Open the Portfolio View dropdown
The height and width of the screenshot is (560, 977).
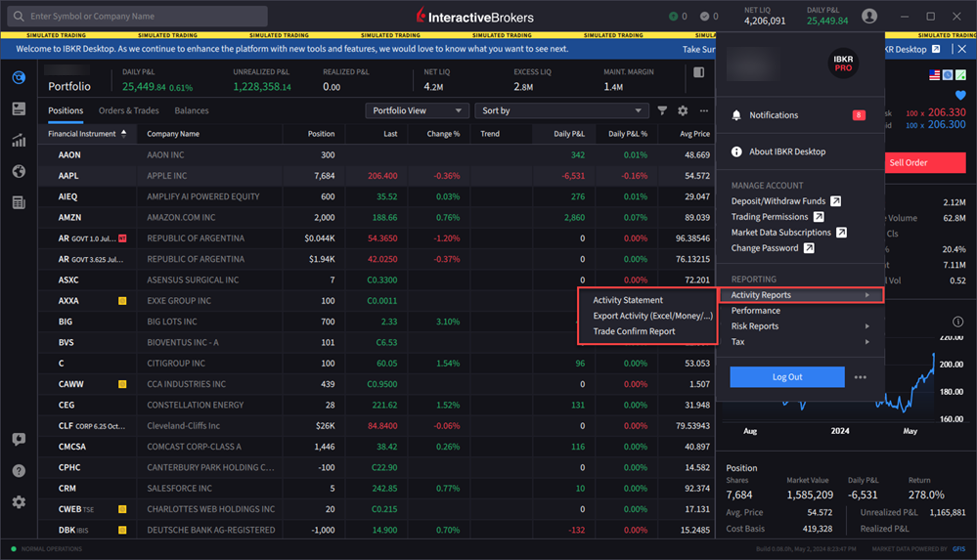tap(417, 110)
